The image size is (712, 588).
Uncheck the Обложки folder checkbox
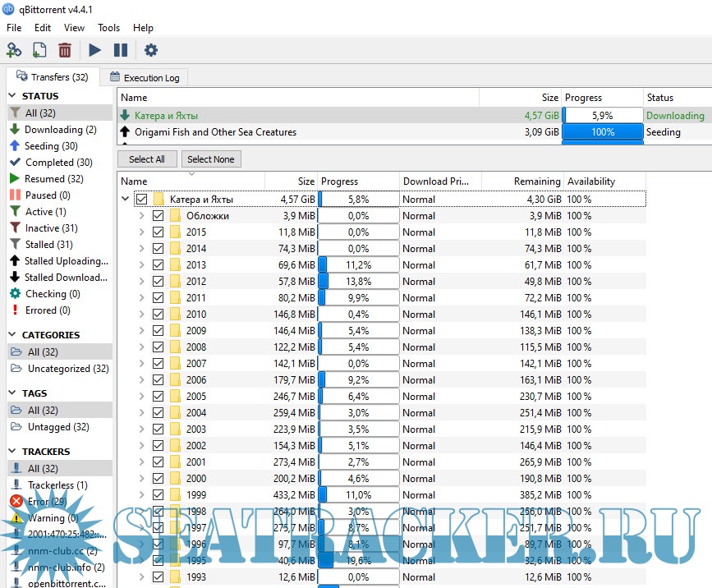click(158, 216)
